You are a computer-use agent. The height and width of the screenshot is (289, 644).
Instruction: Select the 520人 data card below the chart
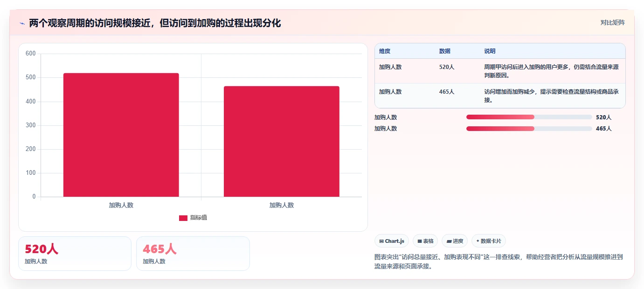pyautogui.click(x=75, y=254)
